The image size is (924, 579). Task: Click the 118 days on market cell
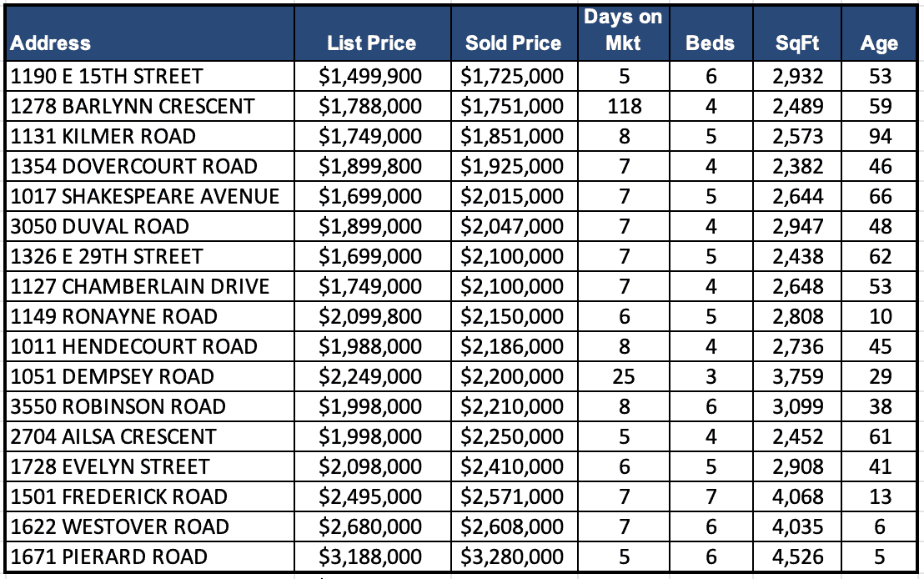pyautogui.click(x=625, y=107)
